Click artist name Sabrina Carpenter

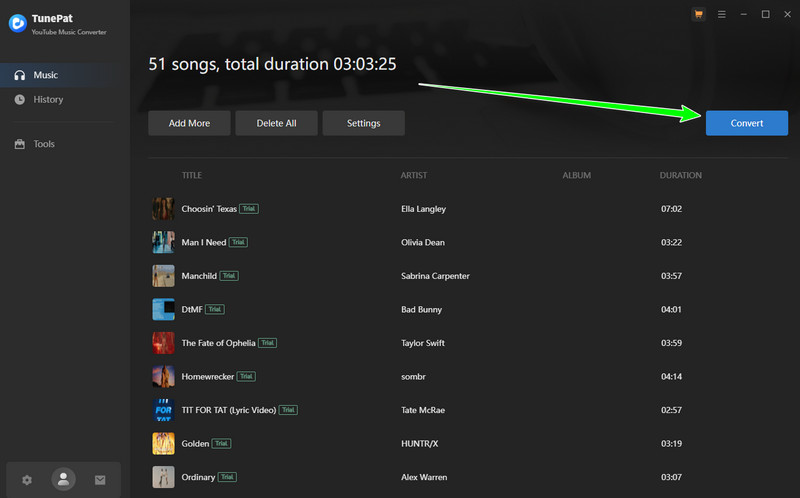point(435,276)
